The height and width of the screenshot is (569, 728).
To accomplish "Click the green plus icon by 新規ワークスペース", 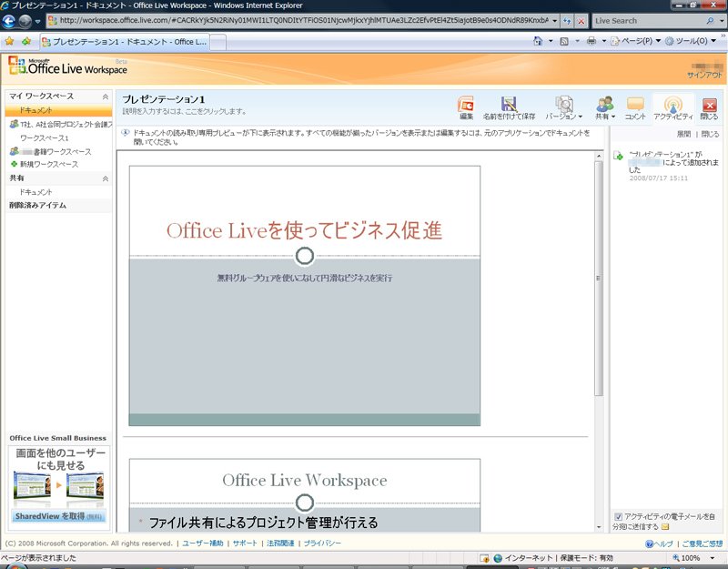I will pos(14,164).
